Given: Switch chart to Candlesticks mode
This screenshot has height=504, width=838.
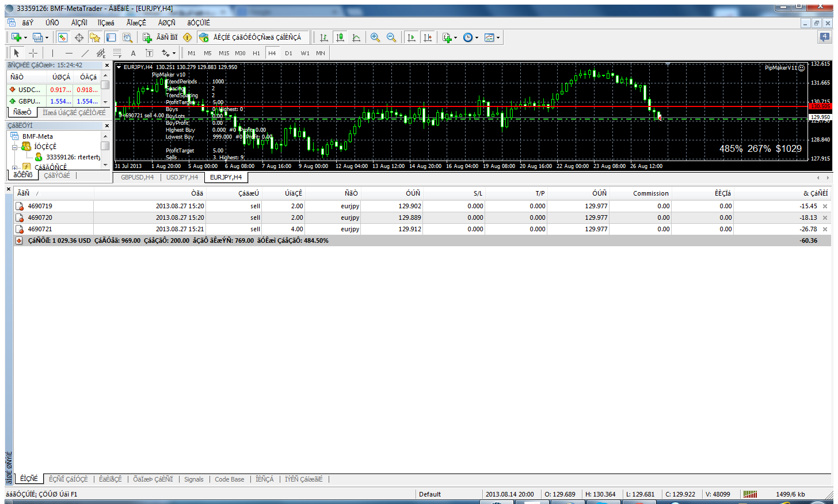Looking at the screenshot, I should coord(340,37).
